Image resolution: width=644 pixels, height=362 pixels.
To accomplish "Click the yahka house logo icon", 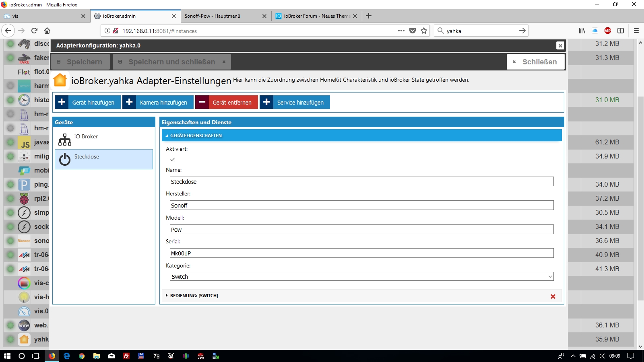I will tap(60, 80).
